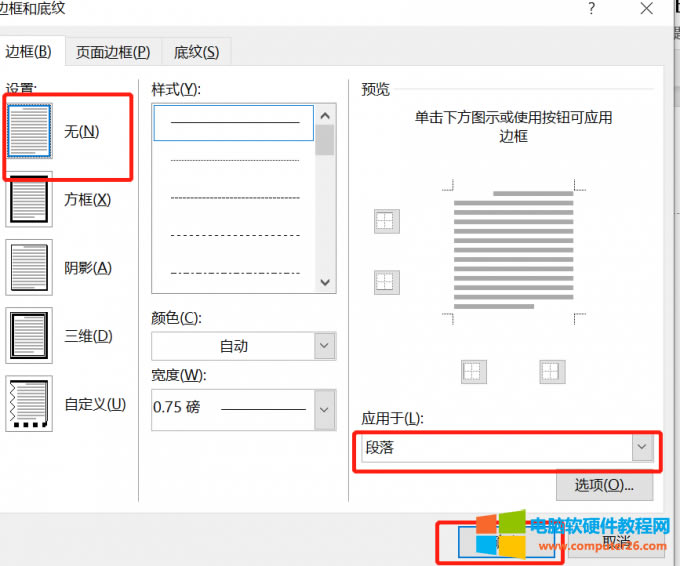This screenshot has height=566, width=680.
Task: Select the 无(N) no-border setting icon
Action: [29, 131]
